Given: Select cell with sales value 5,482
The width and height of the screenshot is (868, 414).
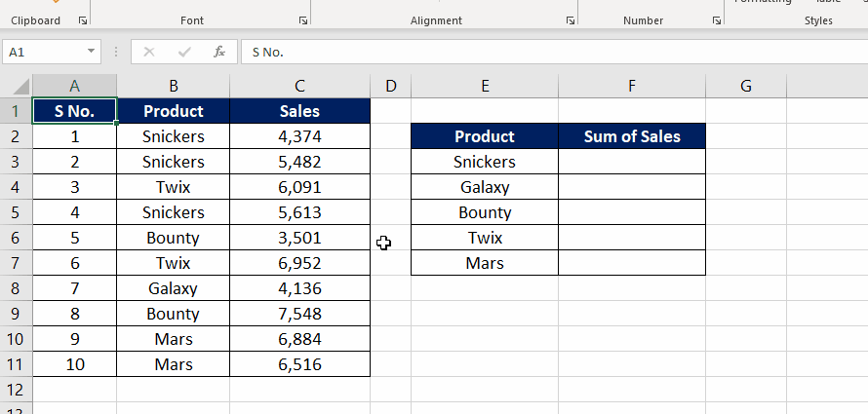Looking at the screenshot, I should [x=299, y=162].
